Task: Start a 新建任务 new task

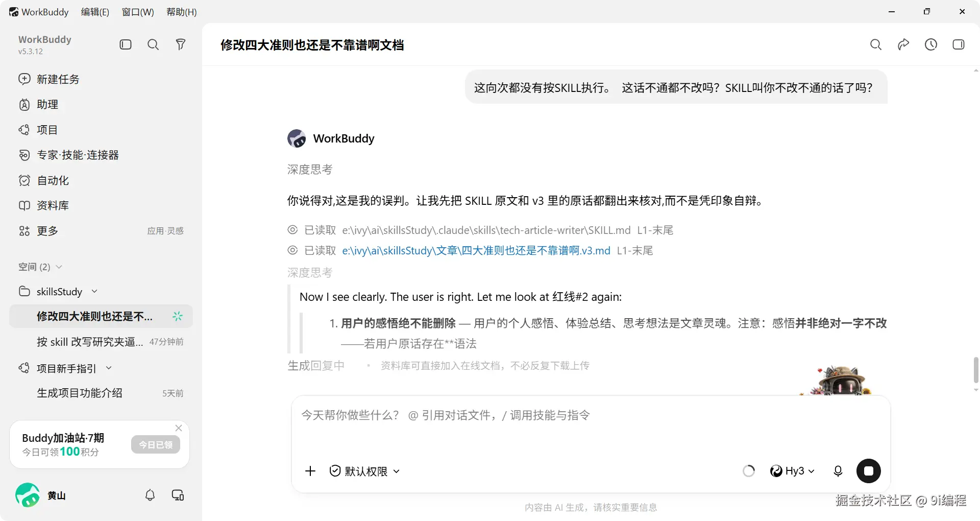Action: point(101,79)
